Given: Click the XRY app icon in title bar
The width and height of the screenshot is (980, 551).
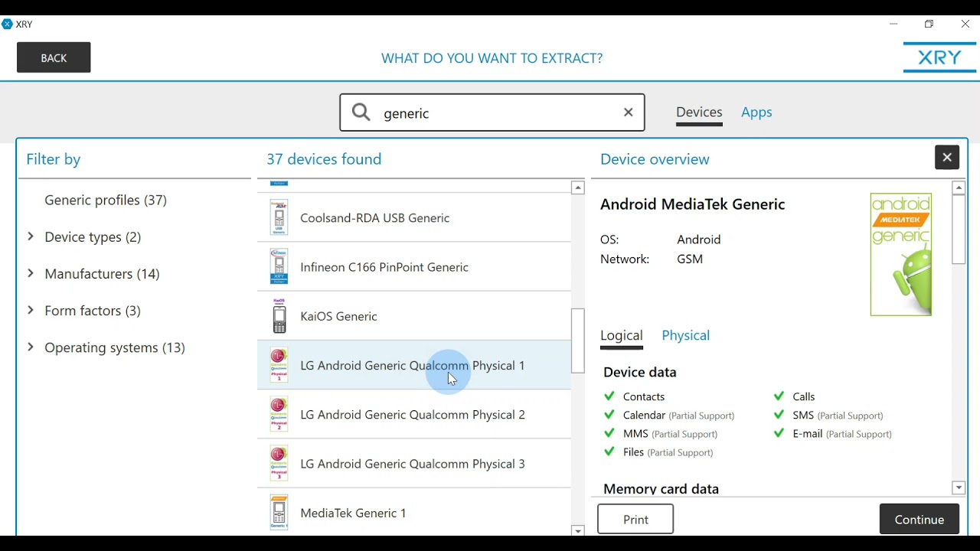Looking at the screenshot, I should tap(8, 24).
